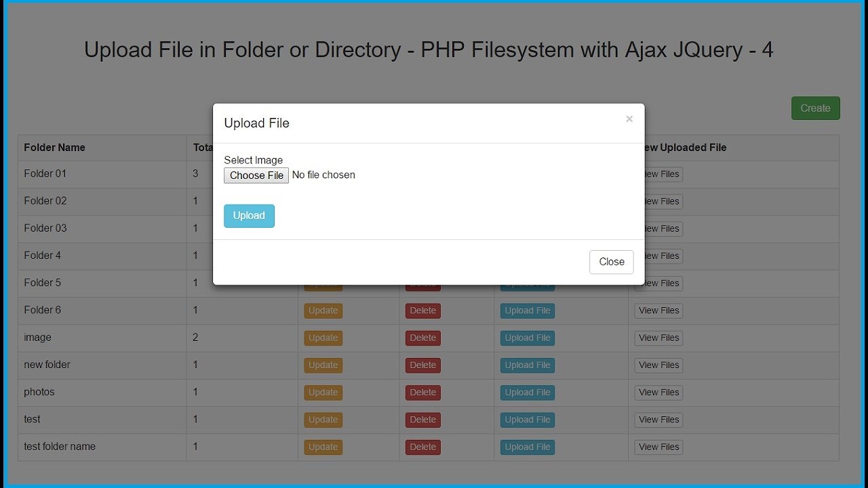The width and height of the screenshot is (868, 488).
Task: Click the 'Upload File' modal title
Action: pyautogui.click(x=257, y=123)
